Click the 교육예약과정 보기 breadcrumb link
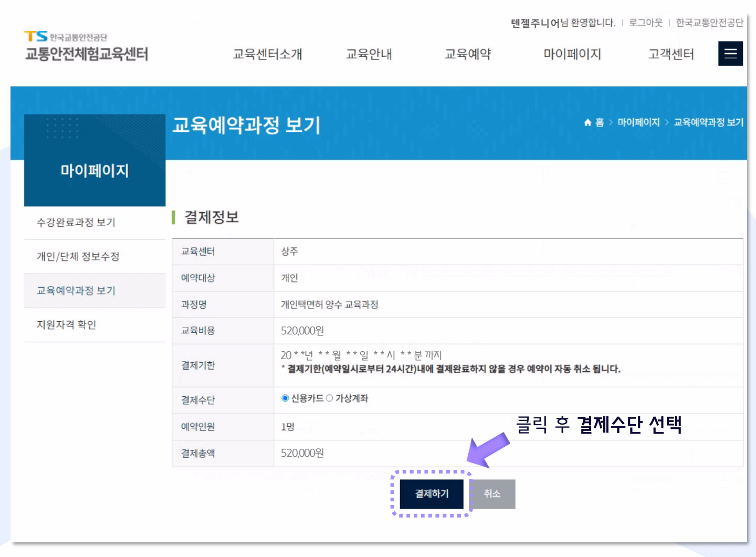This screenshot has width=756, height=557. click(x=709, y=122)
